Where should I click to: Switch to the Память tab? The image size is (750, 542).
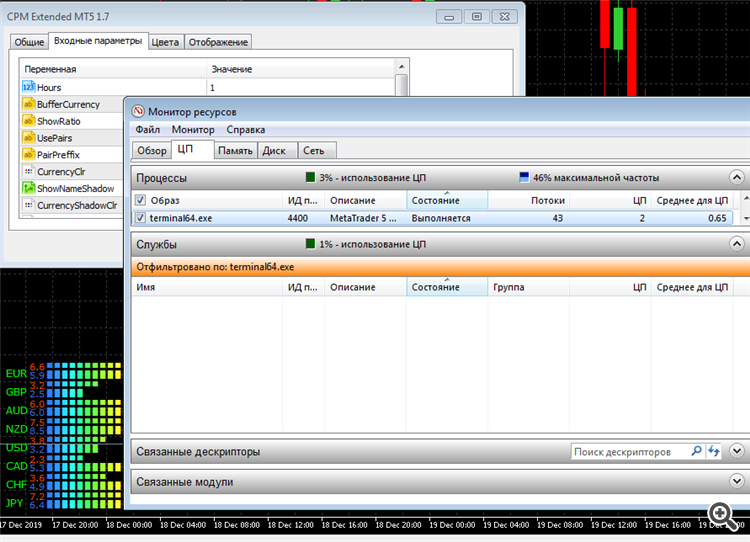point(235,151)
